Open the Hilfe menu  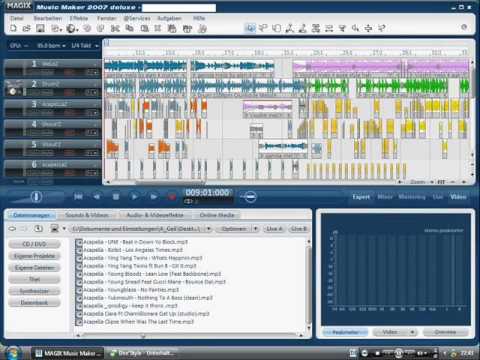tap(199, 18)
